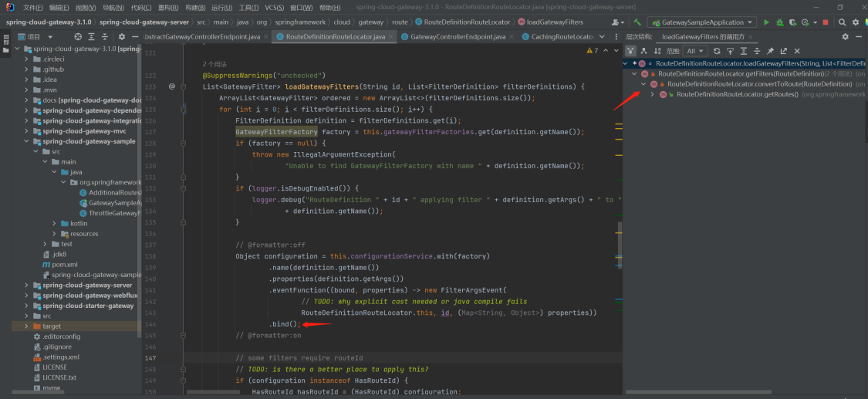This screenshot has height=399, width=868.
Task: Toggle callee methods hierarchy view
Action: point(643,51)
